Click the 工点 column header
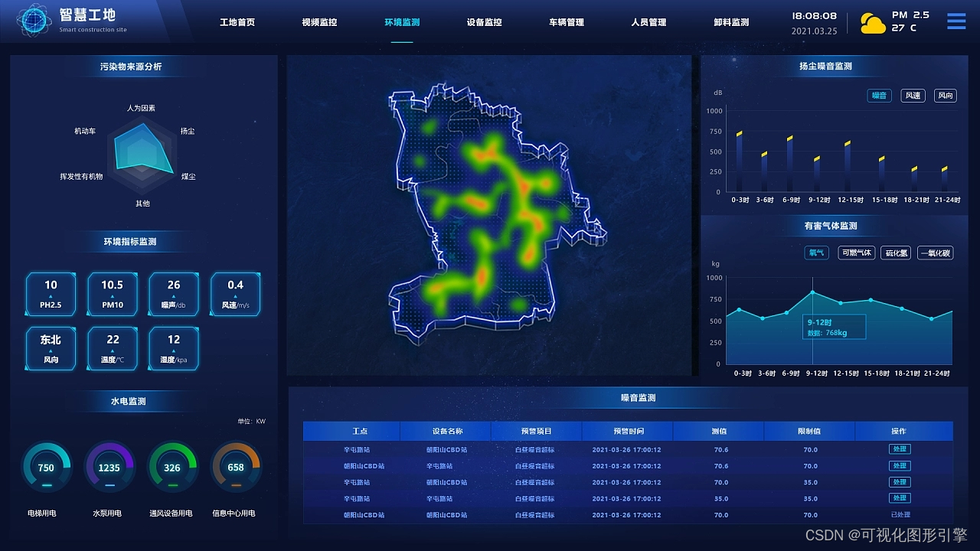 pyautogui.click(x=361, y=432)
